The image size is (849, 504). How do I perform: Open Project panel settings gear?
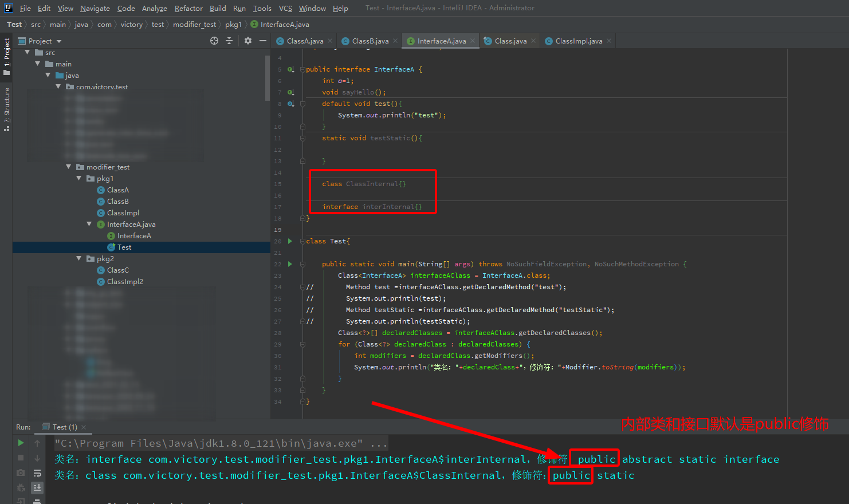click(248, 41)
